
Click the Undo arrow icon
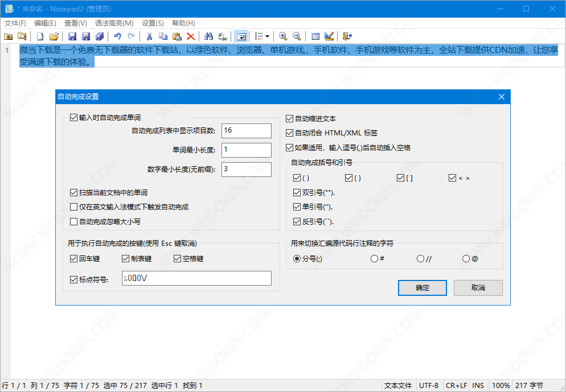tap(118, 36)
